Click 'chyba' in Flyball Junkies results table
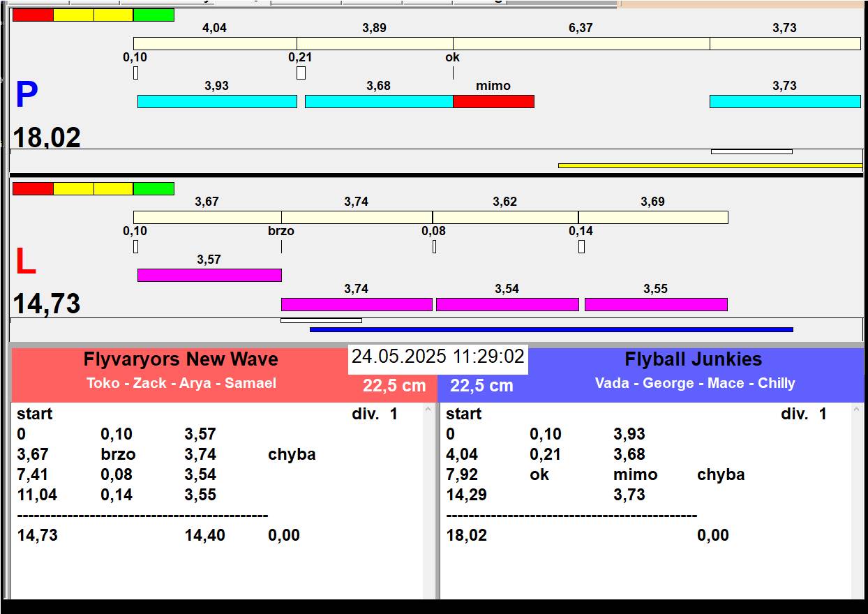The height and width of the screenshot is (614, 868). (721, 475)
